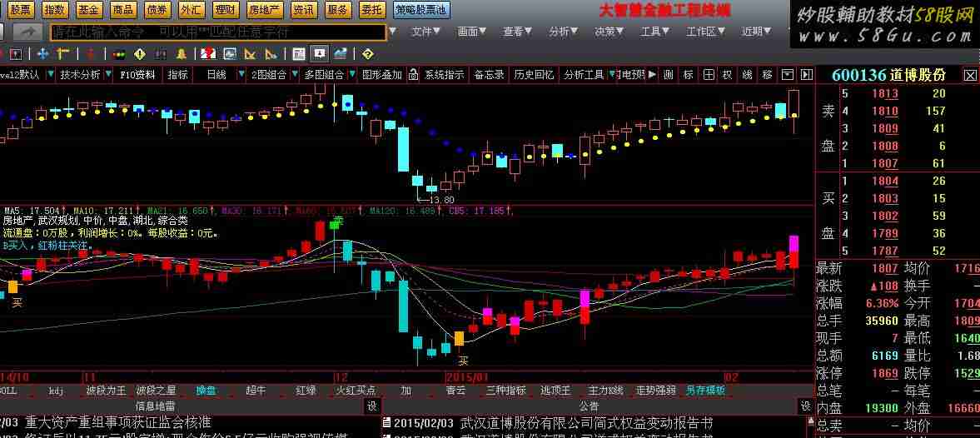980x438 pixels.
Task: Click the padlock icon beside 图形叠加
Action: click(x=412, y=75)
